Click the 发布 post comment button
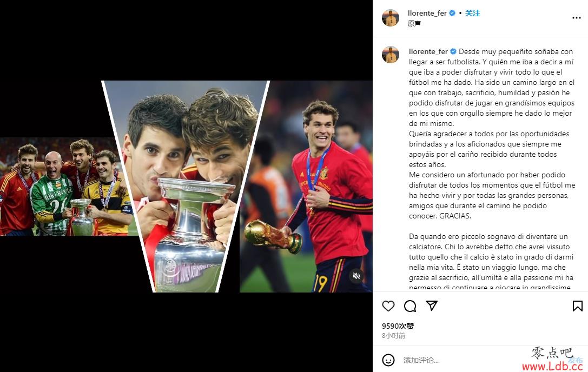Image resolution: width=588 pixels, height=372 pixels. coord(575,360)
